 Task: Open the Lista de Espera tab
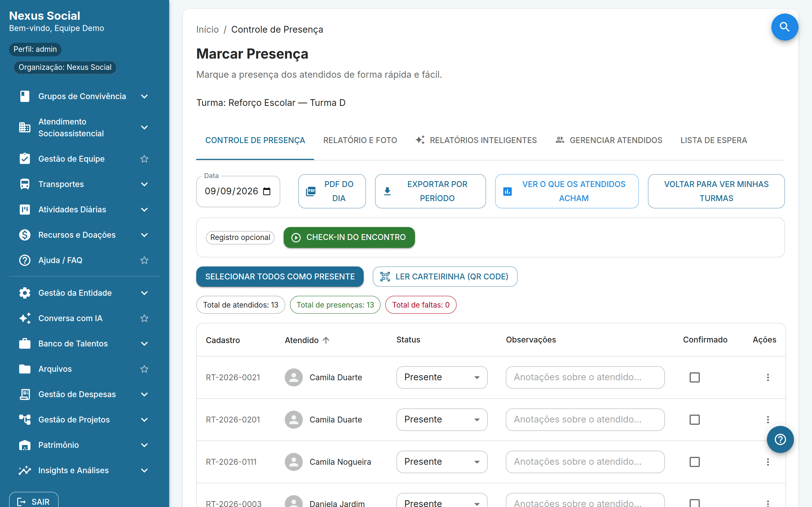(x=713, y=140)
